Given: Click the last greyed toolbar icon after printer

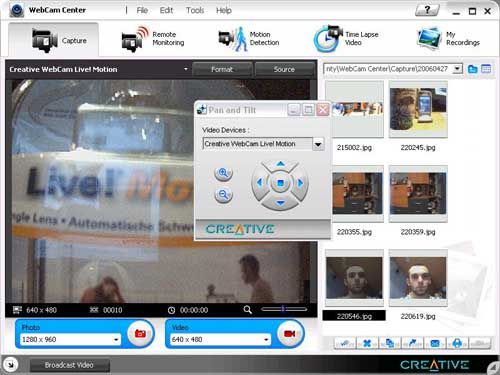Looking at the screenshot, I should tap(480, 343).
